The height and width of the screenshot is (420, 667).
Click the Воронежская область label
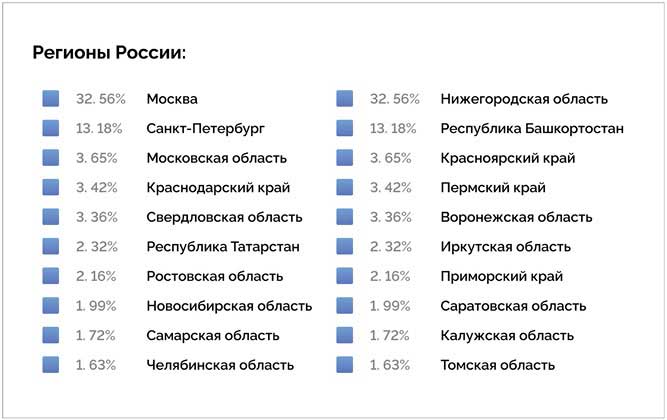pos(516,217)
